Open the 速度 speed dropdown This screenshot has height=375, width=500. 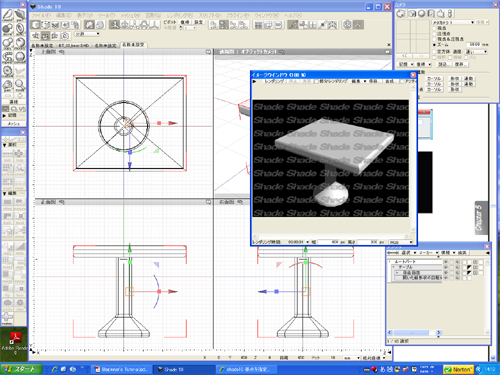pos(476,52)
